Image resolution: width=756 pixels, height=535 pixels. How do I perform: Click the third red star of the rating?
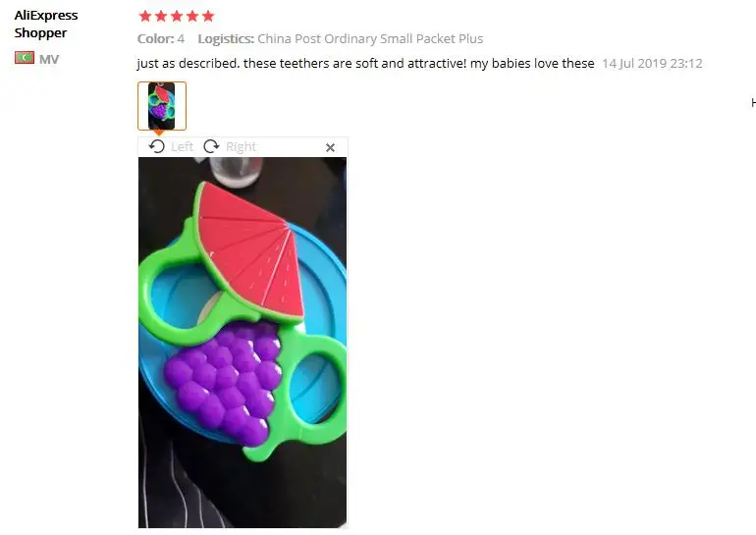click(x=177, y=17)
